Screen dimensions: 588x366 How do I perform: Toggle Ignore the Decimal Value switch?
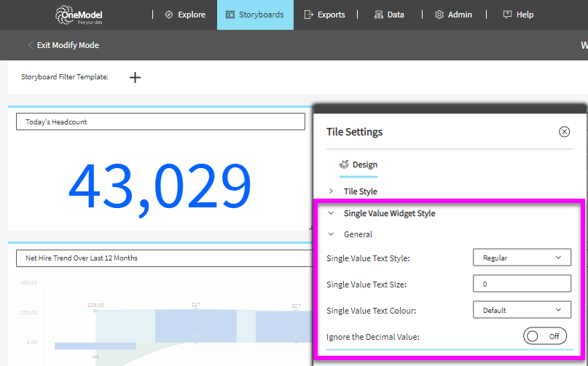(545, 336)
